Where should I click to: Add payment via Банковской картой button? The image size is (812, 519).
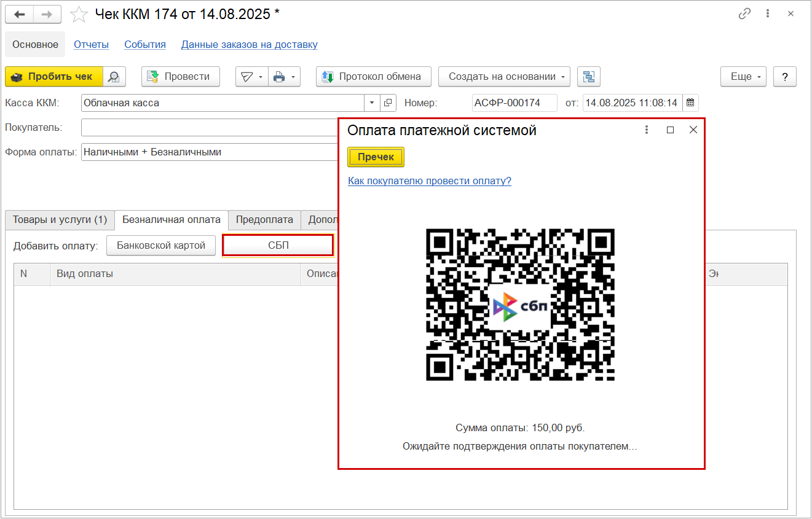(161, 246)
